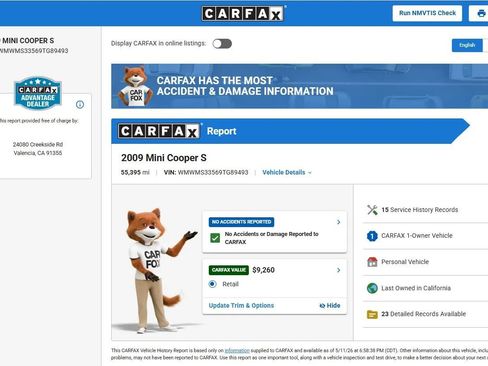Expand the Vehicle Details dropdown
This screenshot has height=366, width=488.
tap(287, 172)
